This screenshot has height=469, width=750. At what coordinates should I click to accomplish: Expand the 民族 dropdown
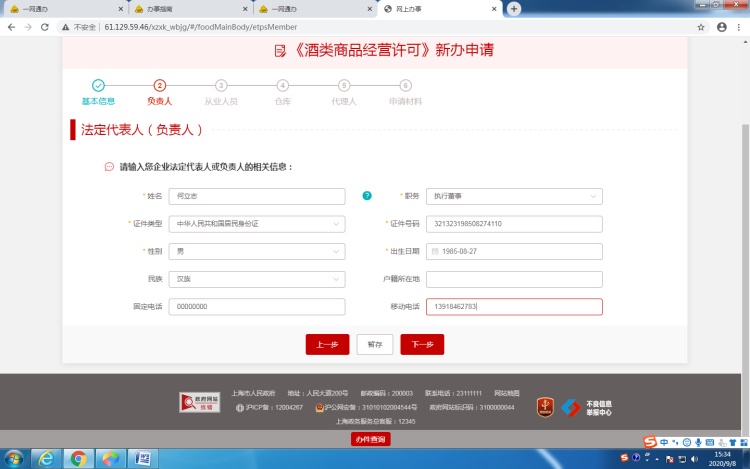(257, 279)
